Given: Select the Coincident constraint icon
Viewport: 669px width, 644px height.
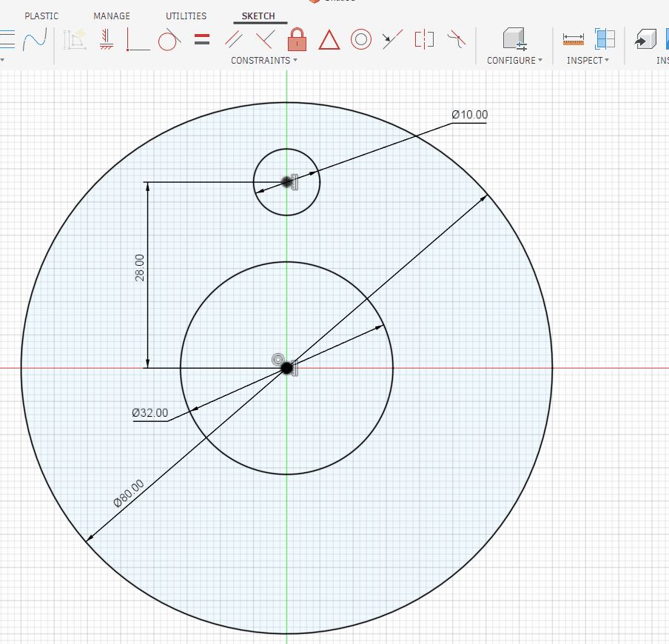Looking at the screenshot, I should (x=138, y=40).
